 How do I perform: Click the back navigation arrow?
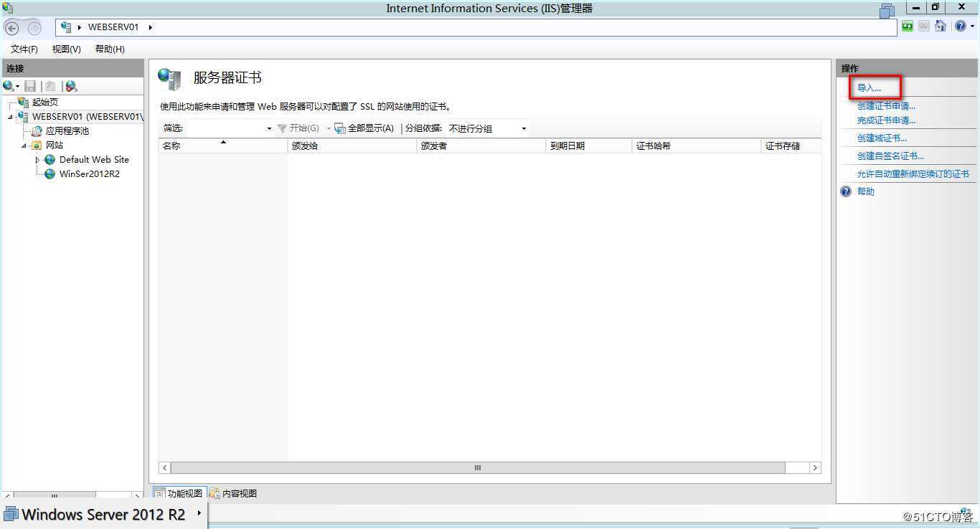[11, 28]
